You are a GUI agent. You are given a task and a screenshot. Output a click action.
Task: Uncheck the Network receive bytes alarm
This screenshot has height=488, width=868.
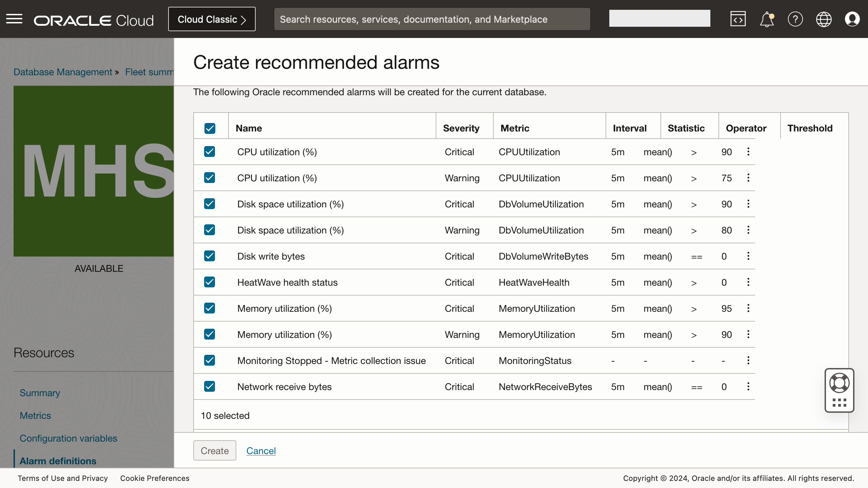click(209, 386)
